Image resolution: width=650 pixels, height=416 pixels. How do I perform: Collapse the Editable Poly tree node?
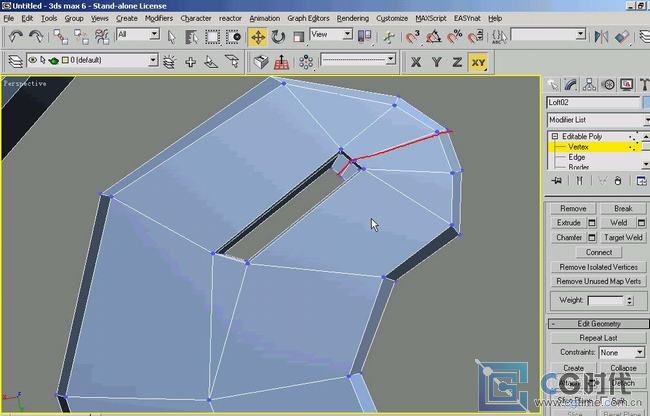[x=555, y=136]
